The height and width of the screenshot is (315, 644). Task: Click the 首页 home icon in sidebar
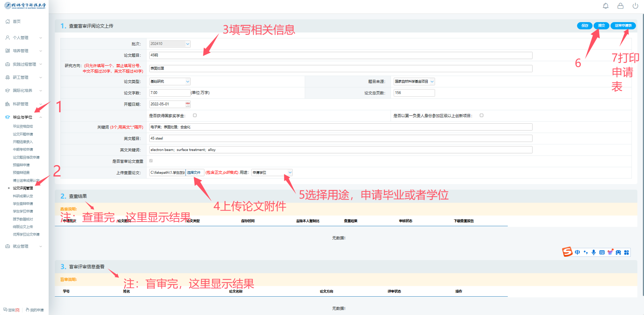coord(7,21)
